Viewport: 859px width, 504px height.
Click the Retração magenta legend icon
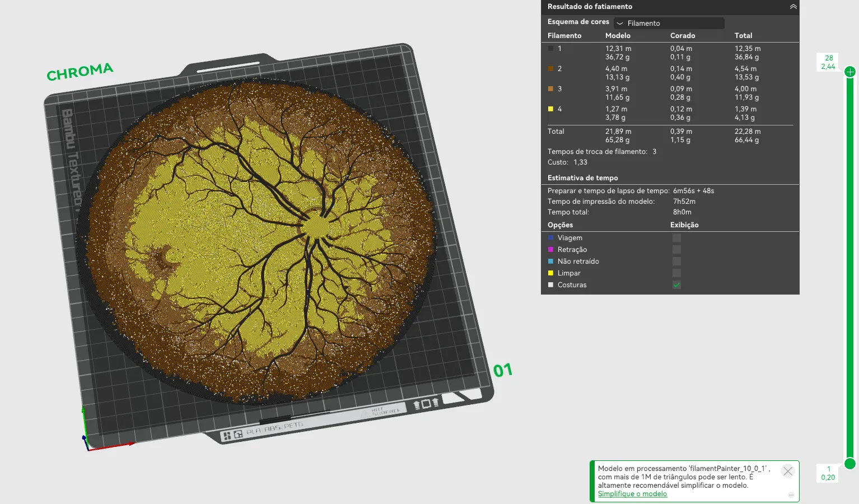pyautogui.click(x=550, y=250)
